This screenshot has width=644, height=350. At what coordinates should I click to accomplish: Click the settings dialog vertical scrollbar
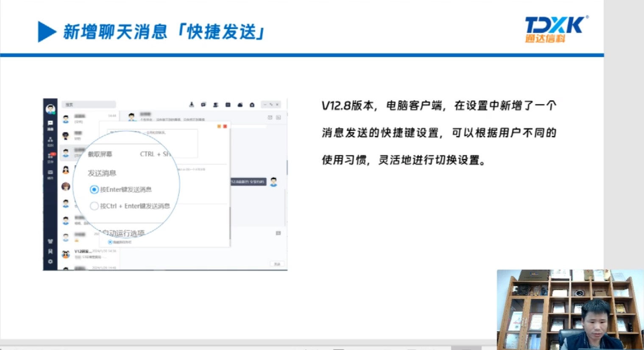tap(230, 223)
